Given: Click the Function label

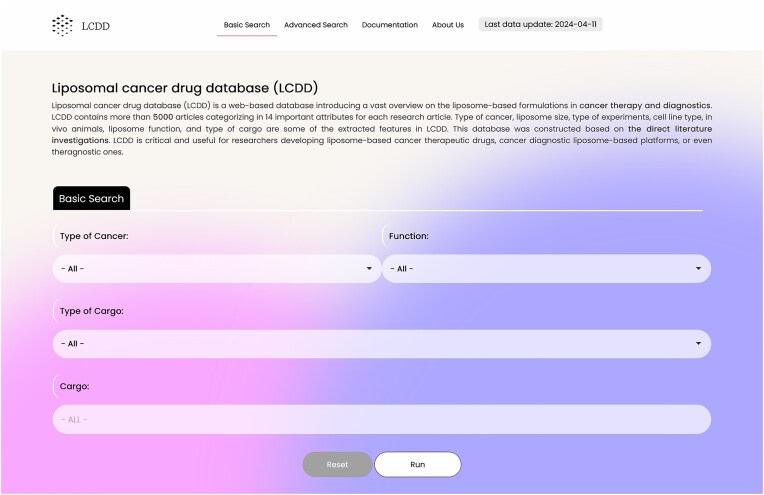Looking at the screenshot, I should (409, 236).
